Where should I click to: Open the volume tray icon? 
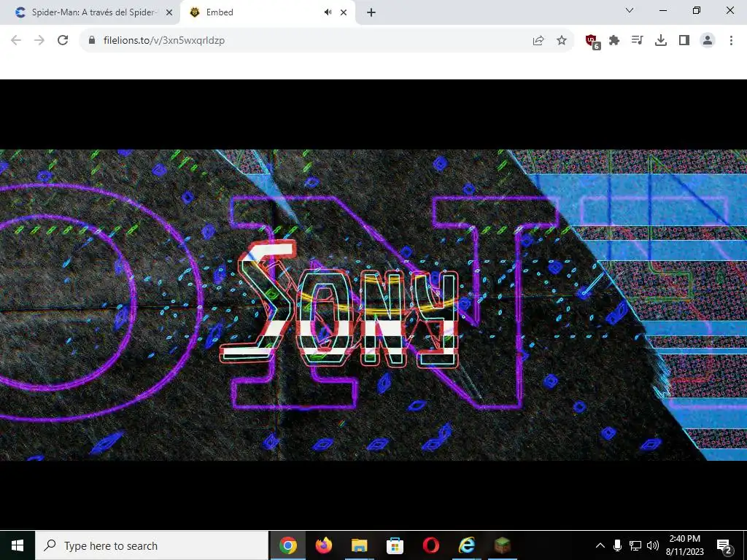click(x=653, y=545)
